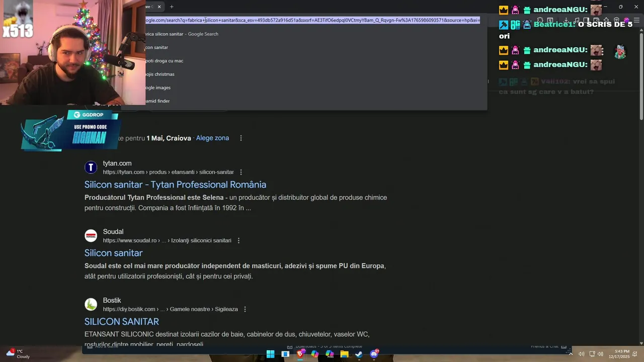
Task: Open the Soudal 'Silicon sanitar' result
Action: pos(113,253)
